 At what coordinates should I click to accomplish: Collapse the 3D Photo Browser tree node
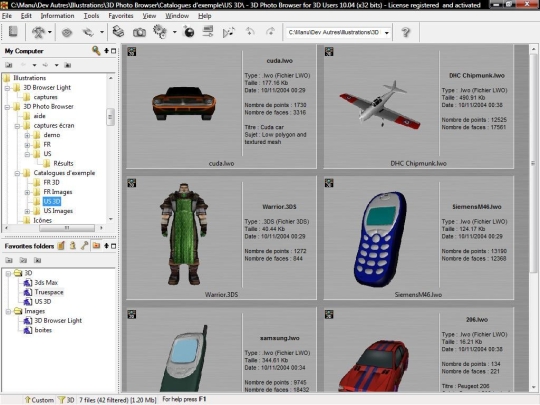(7, 107)
